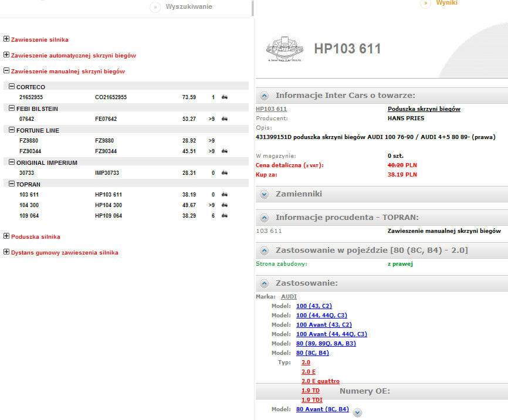
Task: Click the HP103 611 product code link
Action: coord(271,109)
